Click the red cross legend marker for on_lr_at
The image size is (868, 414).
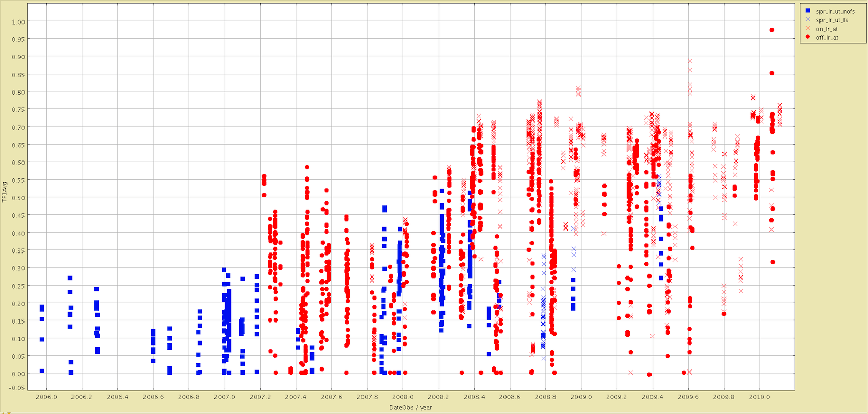point(808,28)
